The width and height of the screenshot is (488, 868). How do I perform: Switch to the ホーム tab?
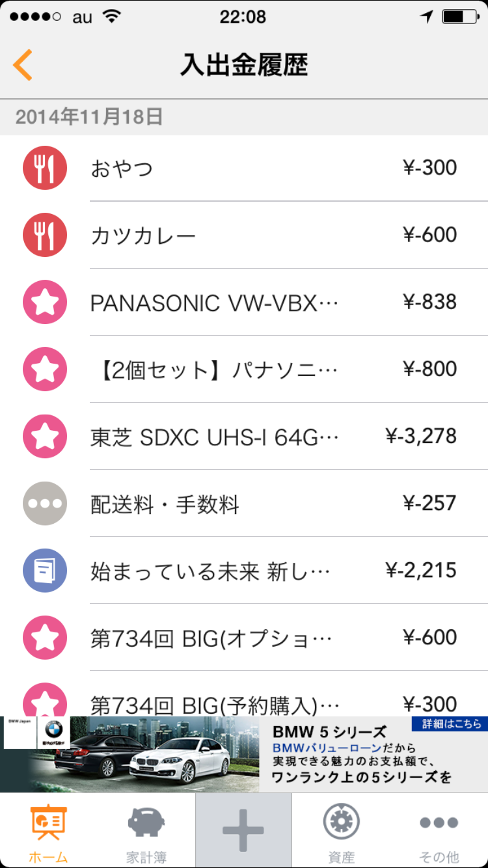(48, 831)
